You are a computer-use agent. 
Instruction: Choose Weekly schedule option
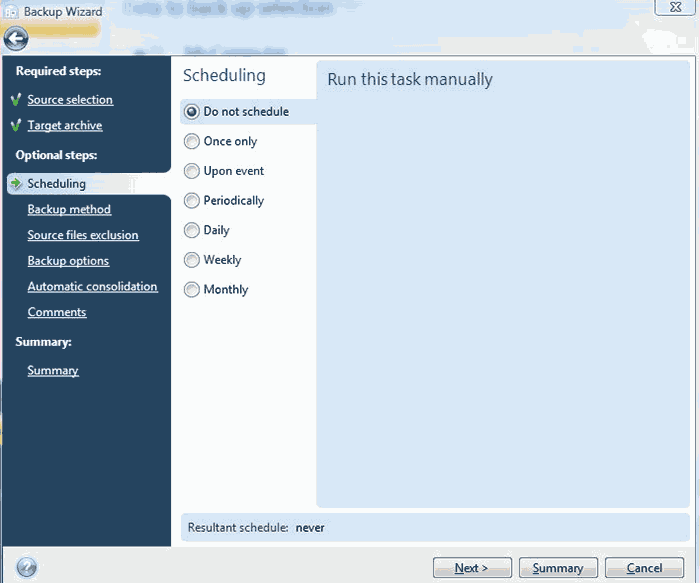point(192,260)
